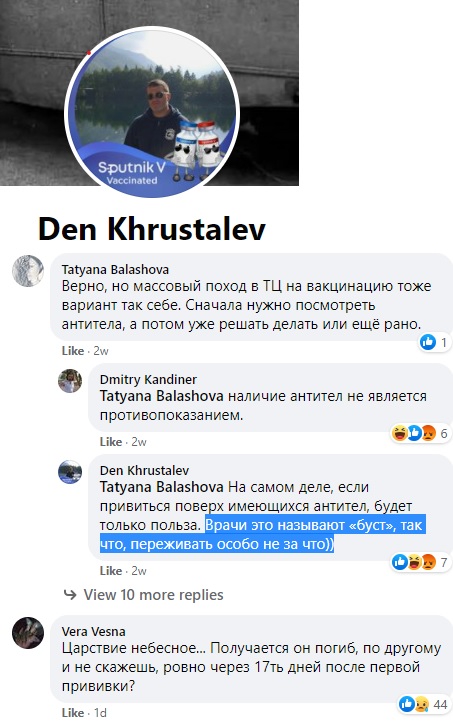453x721 pixels.
Task: Click Den Khrustalev's small comment avatar
Action: point(70,472)
